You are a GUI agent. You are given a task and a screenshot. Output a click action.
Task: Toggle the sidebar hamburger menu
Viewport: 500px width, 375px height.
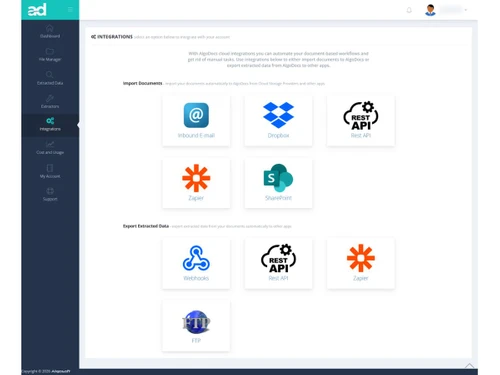pyautogui.click(x=70, y=10)
